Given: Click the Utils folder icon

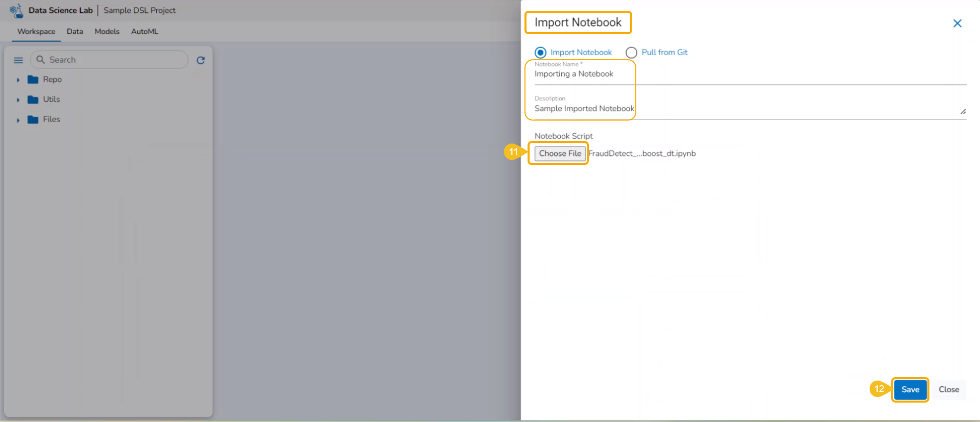Looking at the screenshot, I should (33, 100).
